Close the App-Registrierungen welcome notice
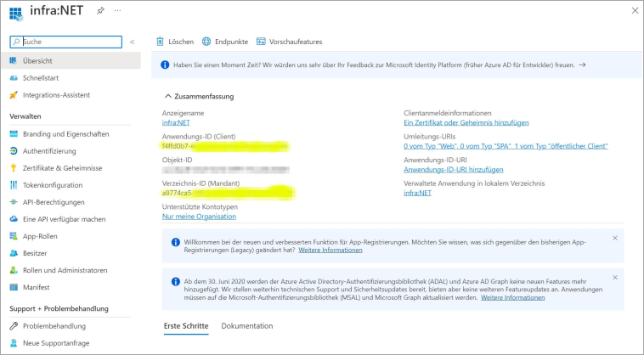This screenshot has width=644, height=355. pyautogui.click(x=615, y=238)
